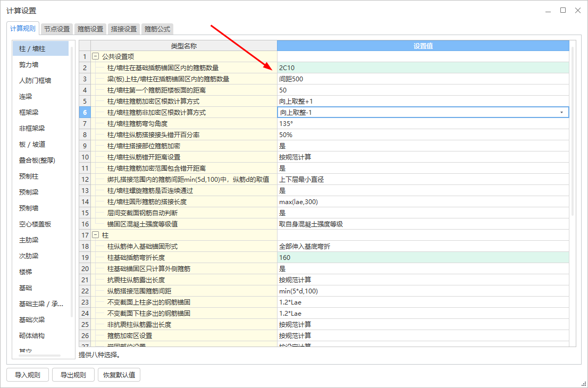
Task: Click the category list horizontal scrollbar
Action: pos(39,356)
